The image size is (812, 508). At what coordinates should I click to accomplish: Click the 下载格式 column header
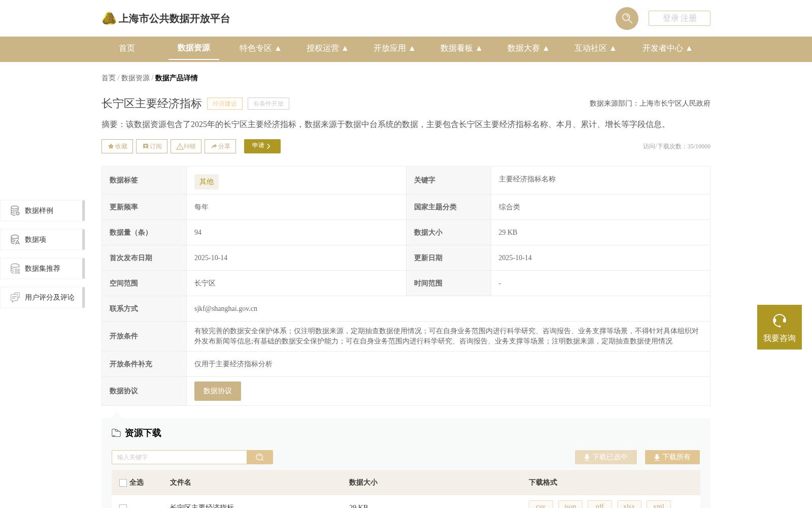click(543, 483)
